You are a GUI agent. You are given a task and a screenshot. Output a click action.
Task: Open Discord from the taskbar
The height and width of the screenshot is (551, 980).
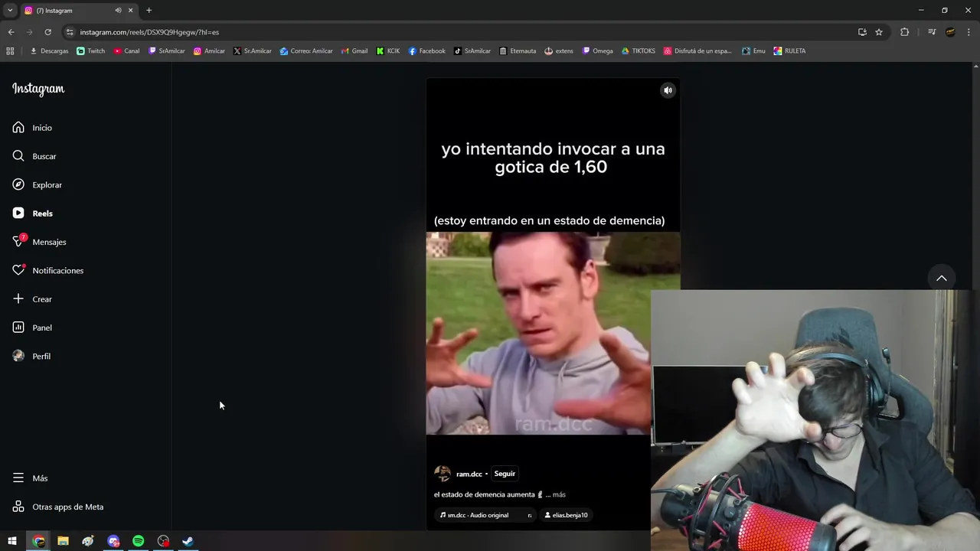click(x=113, y=541)
